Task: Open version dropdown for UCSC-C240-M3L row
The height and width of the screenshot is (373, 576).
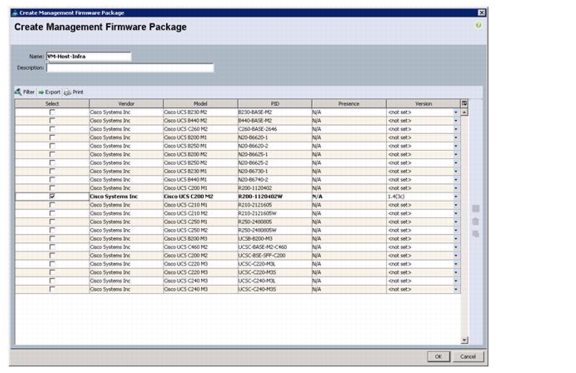Action: click(456, 281)
